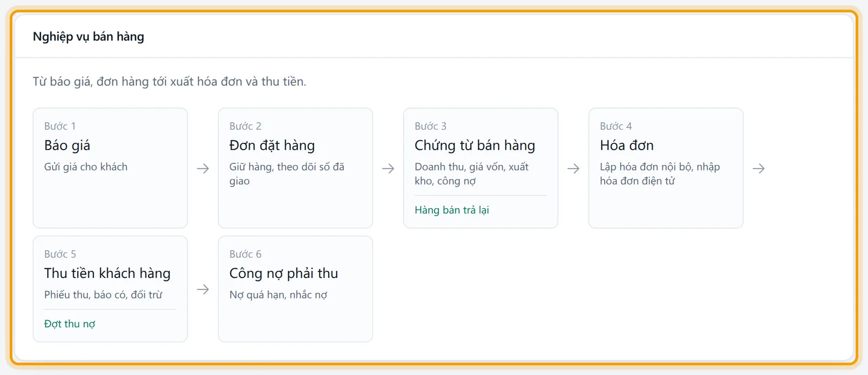Click the 'Giữ hàng, theo dõi số đã giao' text
The image size is (868, 375).
point(287,174)
